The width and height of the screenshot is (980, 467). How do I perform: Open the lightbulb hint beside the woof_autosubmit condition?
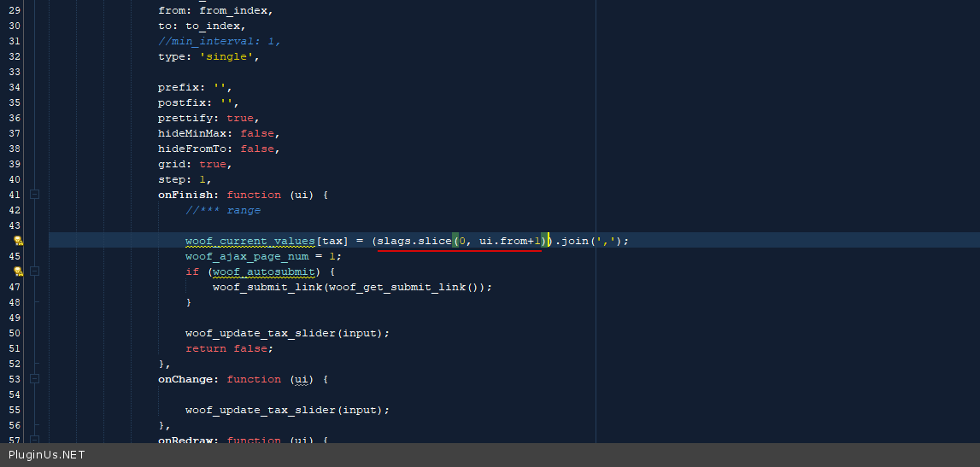[x=18, y=271]
